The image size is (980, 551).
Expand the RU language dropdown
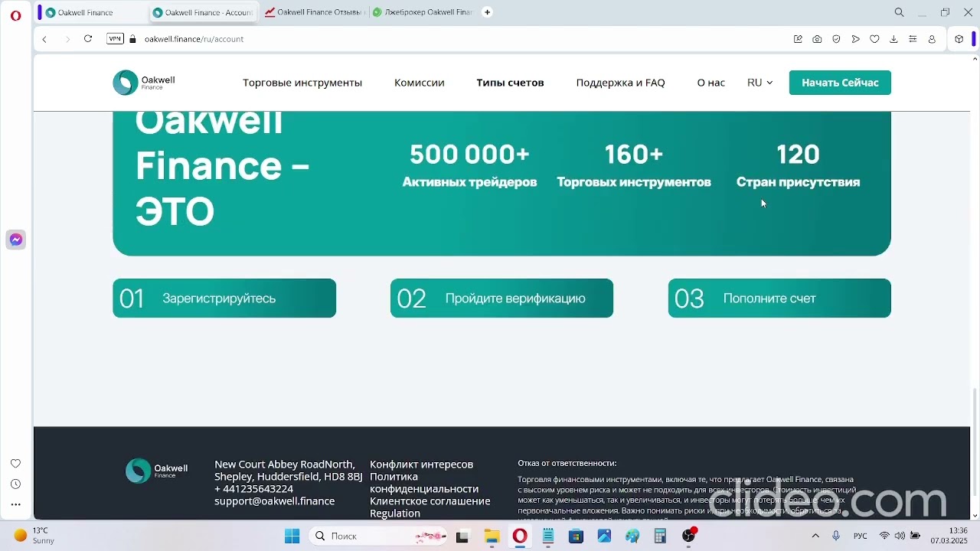point(759,83)
